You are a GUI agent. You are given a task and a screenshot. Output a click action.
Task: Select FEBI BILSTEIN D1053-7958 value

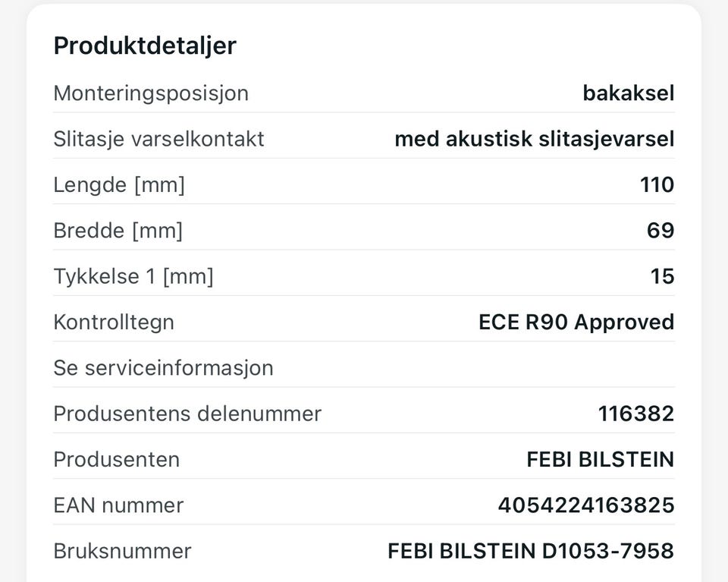531,552
